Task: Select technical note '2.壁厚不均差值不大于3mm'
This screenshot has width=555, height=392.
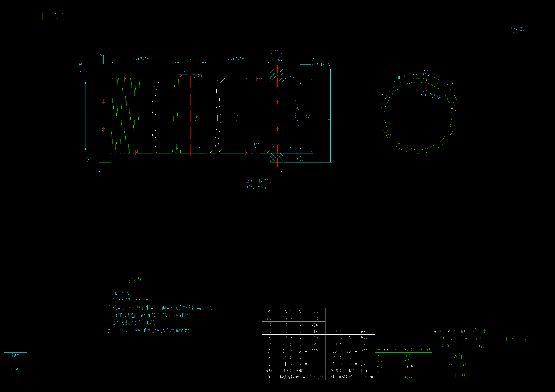Action: [129, 300]
